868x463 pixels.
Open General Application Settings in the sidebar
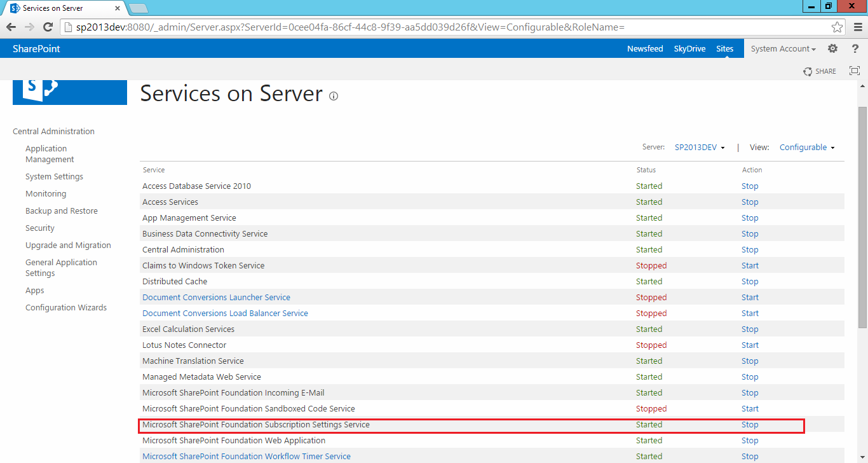[61, 268]
